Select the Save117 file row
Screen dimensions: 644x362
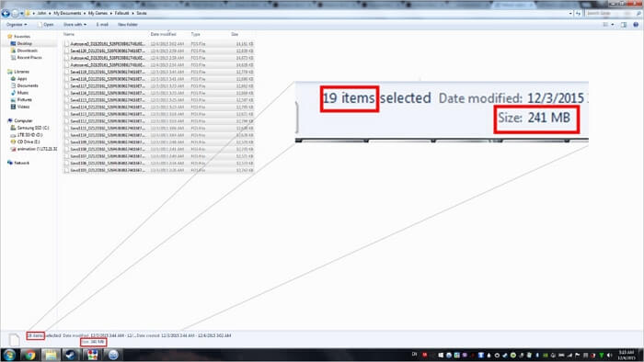158,86
